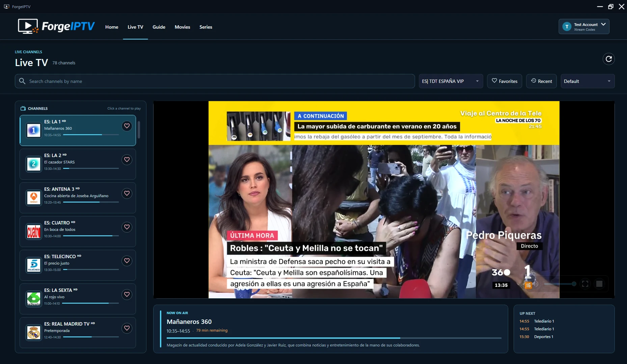Click the Antena 3 channel logo
627x364 pixels.
pos(33,198)
